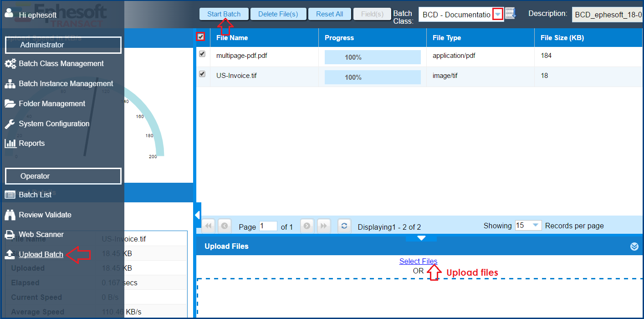Open the Batch Class dropdown
Viewport: 644px width, 319px height.
(498, 14)
